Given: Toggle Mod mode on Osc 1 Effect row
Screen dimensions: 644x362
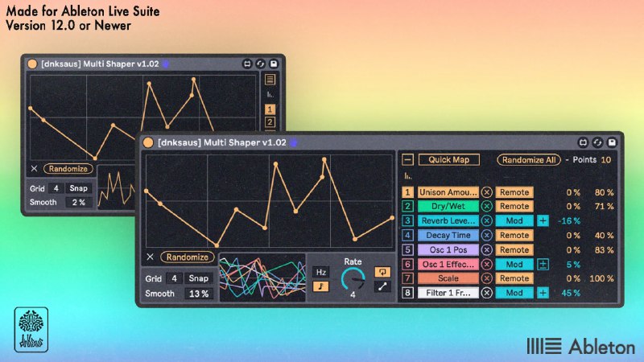Looking at the screenshot, I should 514,265.
